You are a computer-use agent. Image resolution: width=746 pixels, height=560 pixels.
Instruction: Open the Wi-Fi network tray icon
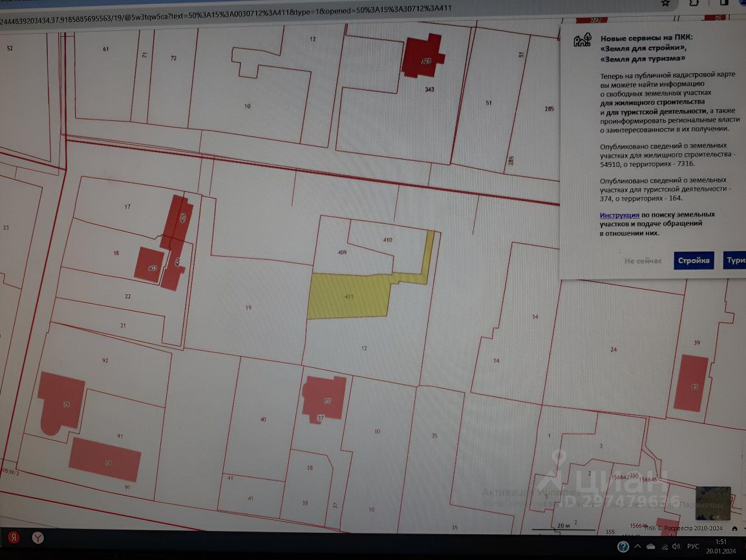point(664,547)
